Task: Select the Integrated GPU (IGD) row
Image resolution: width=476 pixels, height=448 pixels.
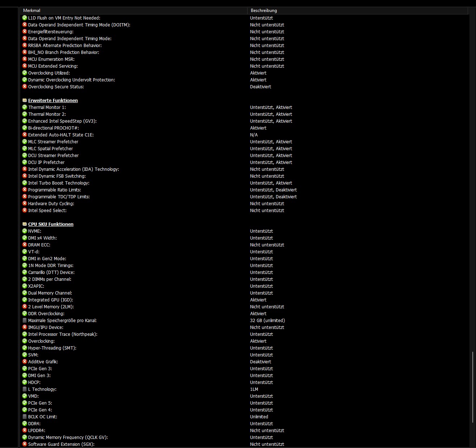Action: pyautogui.click(x=245, y=300)
